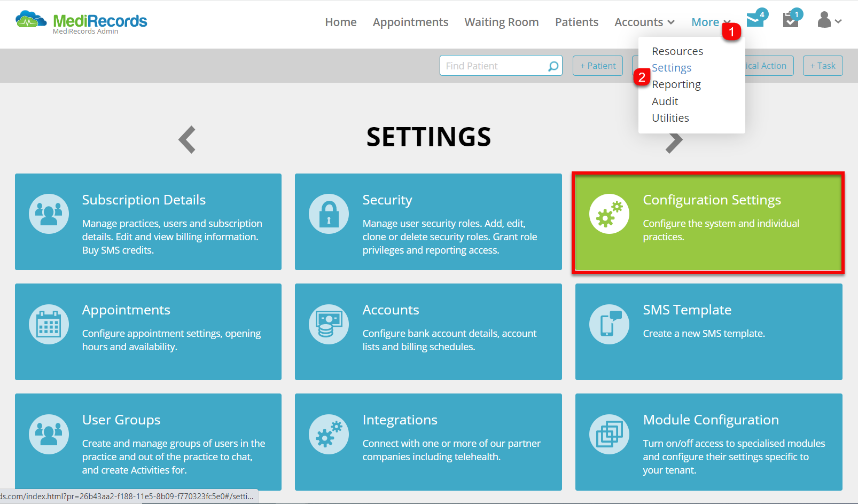Click the MediRecords Admin label
Viewport: 858px width, 504px height.
85,31
